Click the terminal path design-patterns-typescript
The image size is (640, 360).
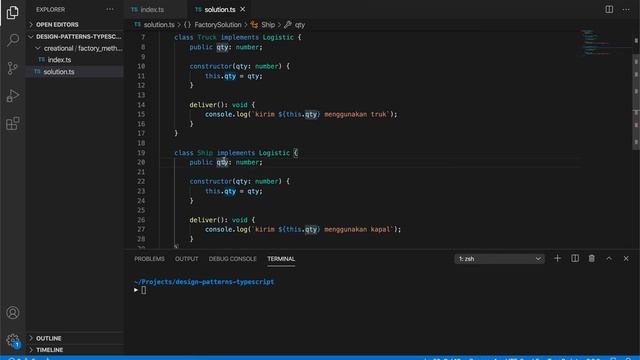(224, 282)
